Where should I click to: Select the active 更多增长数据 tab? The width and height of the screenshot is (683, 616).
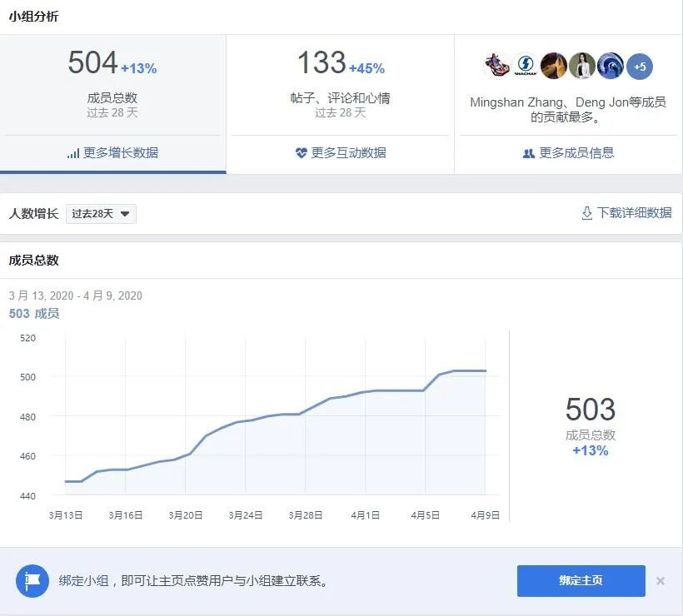click(112, 156)
